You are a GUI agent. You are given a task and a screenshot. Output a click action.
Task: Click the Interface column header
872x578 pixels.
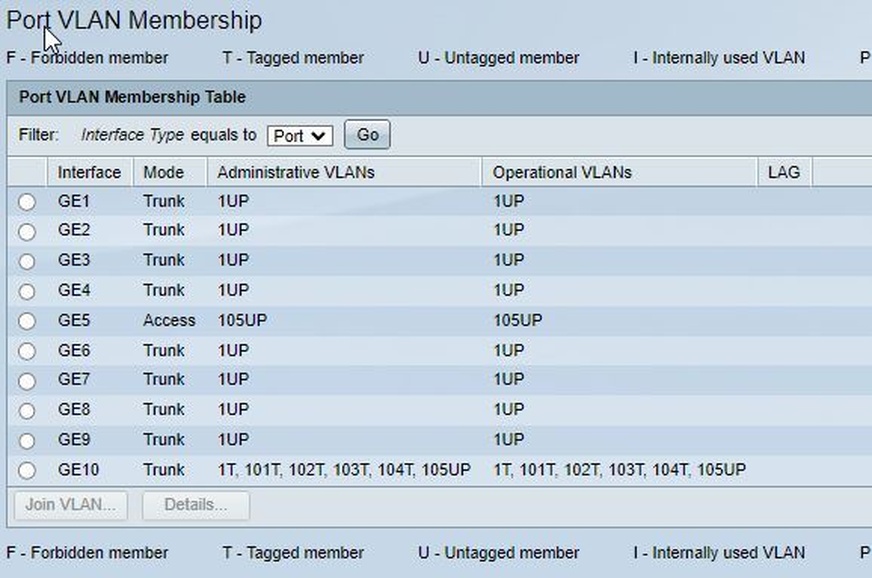(x=90, y=172)
